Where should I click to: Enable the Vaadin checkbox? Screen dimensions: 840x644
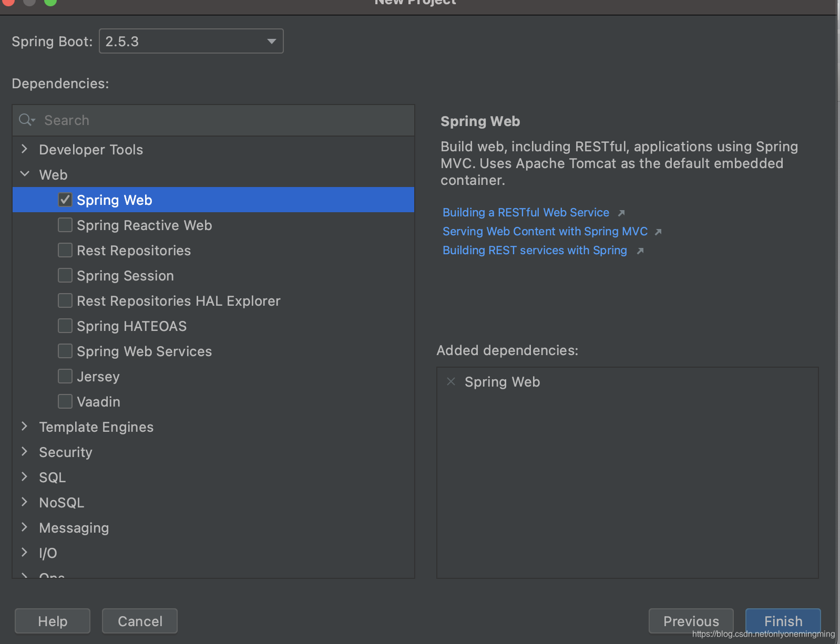tap(65, 401)
